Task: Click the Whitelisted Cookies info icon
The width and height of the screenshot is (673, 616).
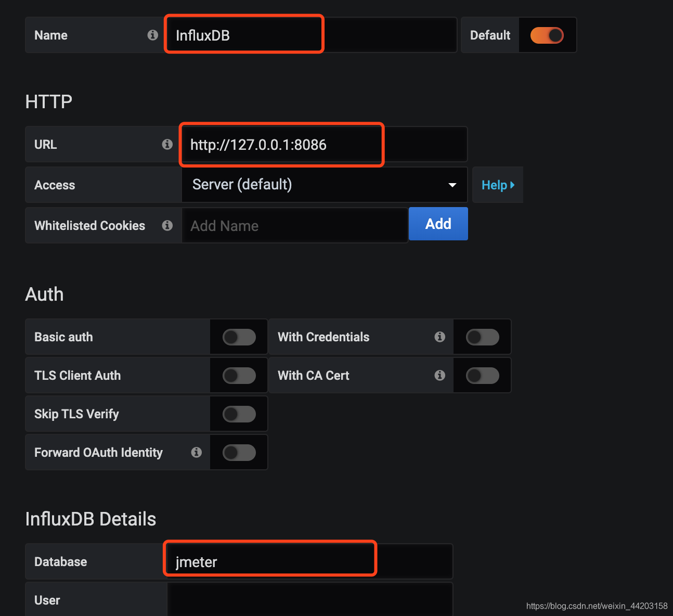Action: [167, 225]
